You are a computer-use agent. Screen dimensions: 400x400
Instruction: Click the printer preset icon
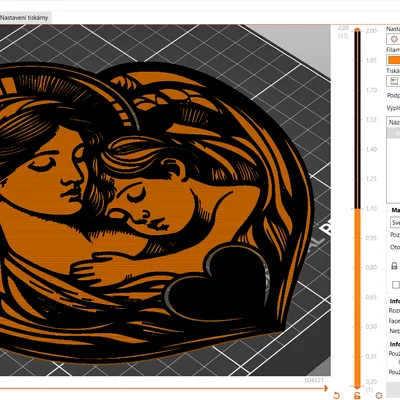[394, 81]
